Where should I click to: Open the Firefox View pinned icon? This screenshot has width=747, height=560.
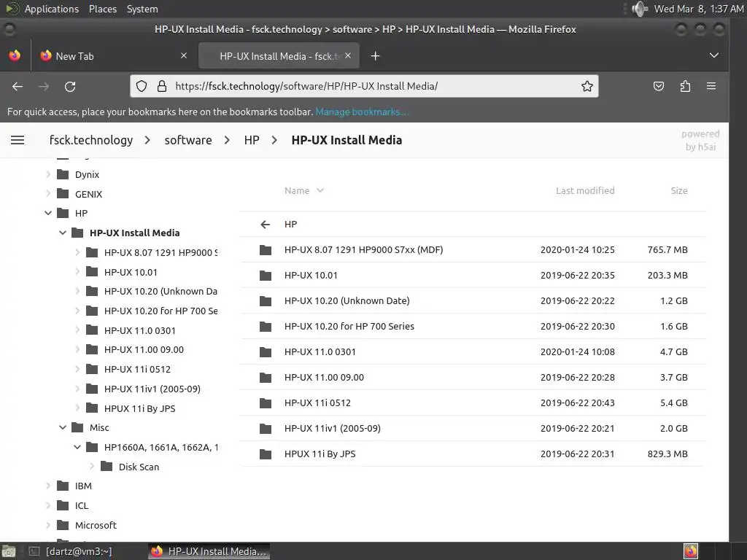click(x=15, y=55)
